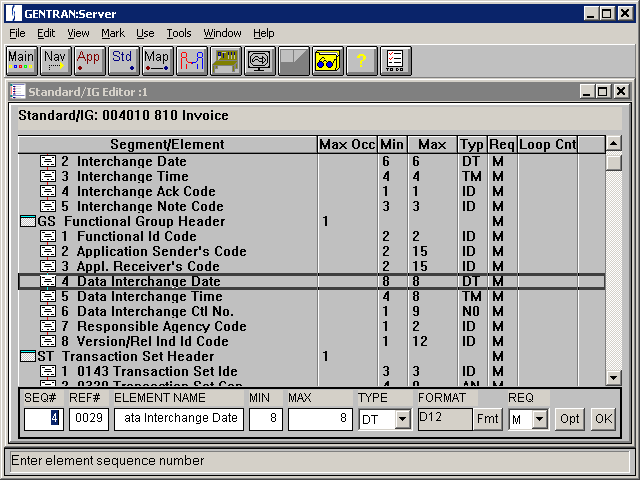The height and width of the screenshot is (480, 640).
Task: Open the File menu
Action: tap(17, 33)
